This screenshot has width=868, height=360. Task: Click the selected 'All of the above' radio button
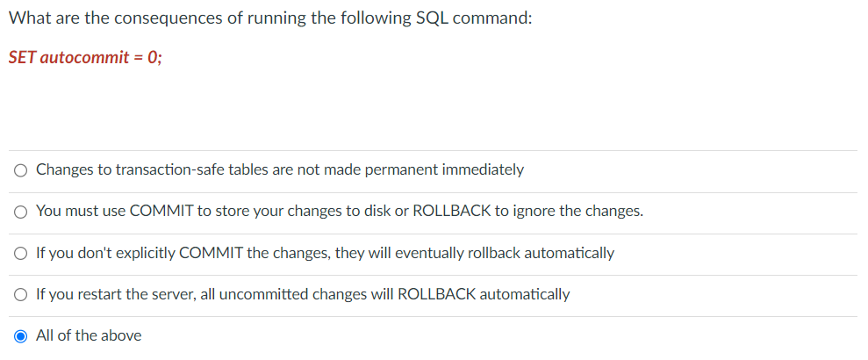(x=20, y=336)
